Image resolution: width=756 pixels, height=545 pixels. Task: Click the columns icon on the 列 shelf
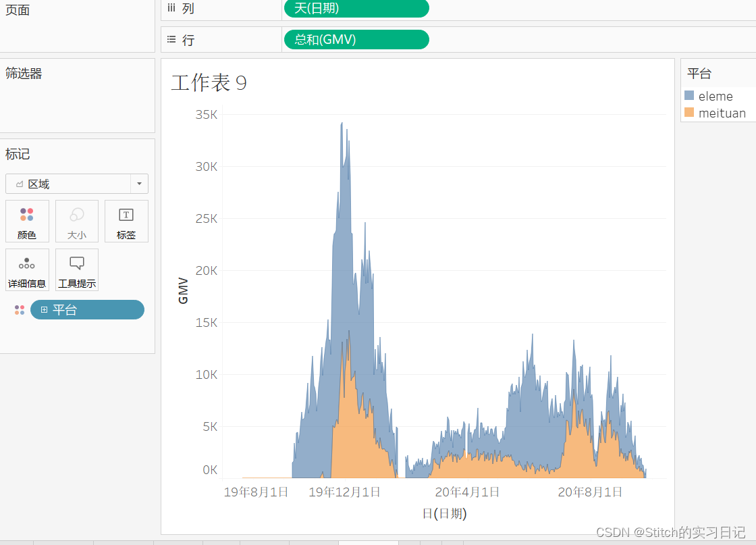click(170, 8)
